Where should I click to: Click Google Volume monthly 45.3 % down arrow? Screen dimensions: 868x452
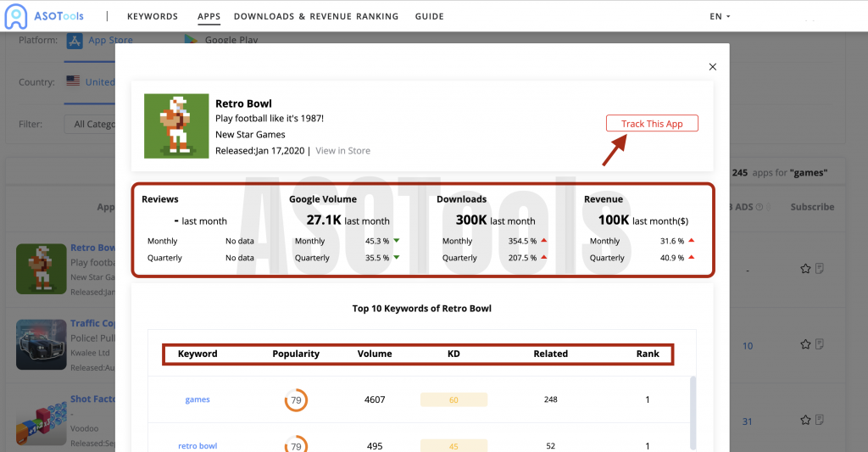point(397,240)
